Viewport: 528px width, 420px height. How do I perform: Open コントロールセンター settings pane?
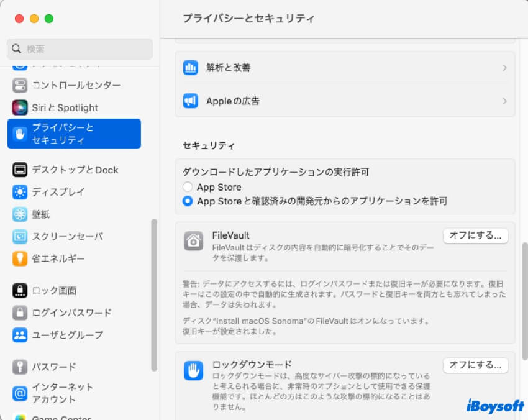point(74,85)
